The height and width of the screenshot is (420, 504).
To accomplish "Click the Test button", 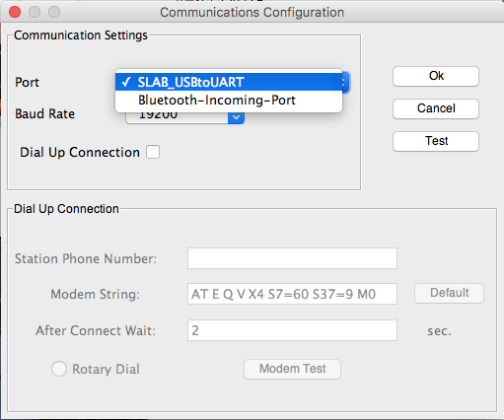I will (436, 141).
